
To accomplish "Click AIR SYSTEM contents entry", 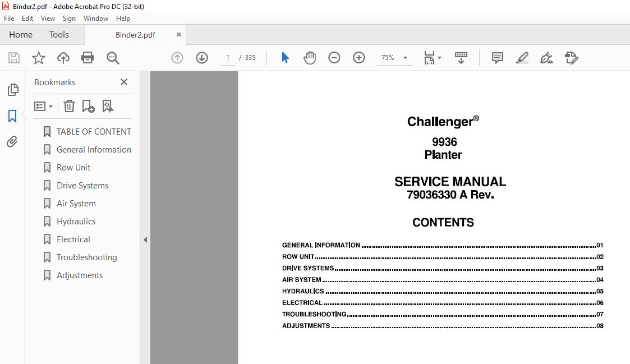I will pos(443,280).
